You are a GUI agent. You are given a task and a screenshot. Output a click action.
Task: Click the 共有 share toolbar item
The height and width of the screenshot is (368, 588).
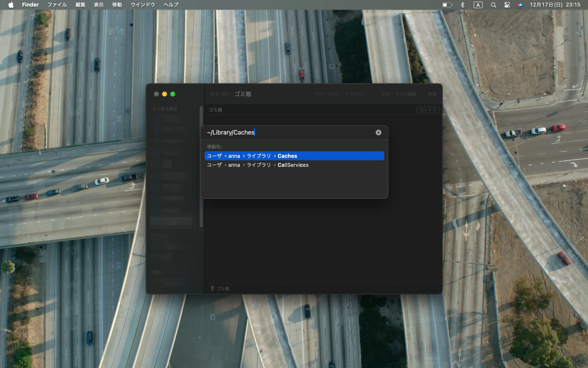click(385, 94)
